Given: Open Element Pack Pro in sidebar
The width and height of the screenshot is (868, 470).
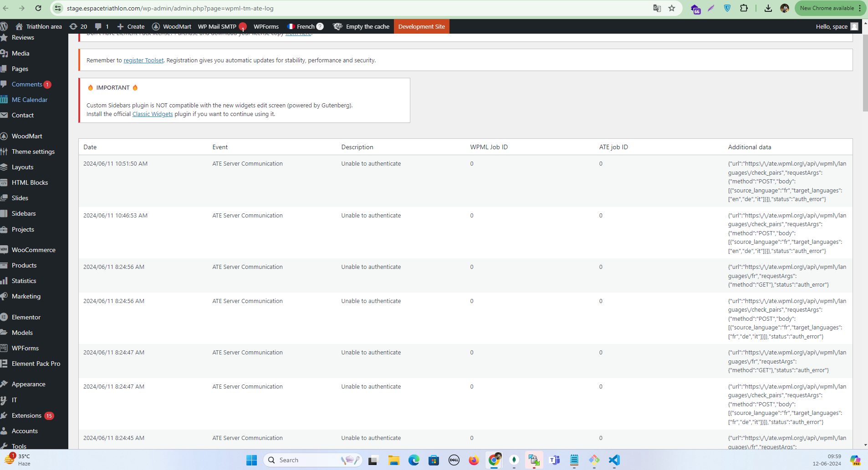Looking at the screenshot, I should (36, 364).
